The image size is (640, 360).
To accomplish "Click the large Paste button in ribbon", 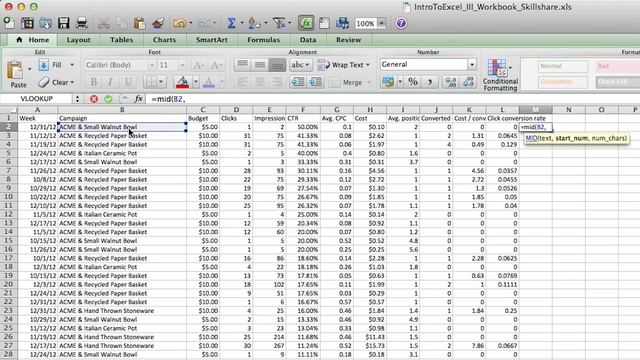I will point(18,73).
